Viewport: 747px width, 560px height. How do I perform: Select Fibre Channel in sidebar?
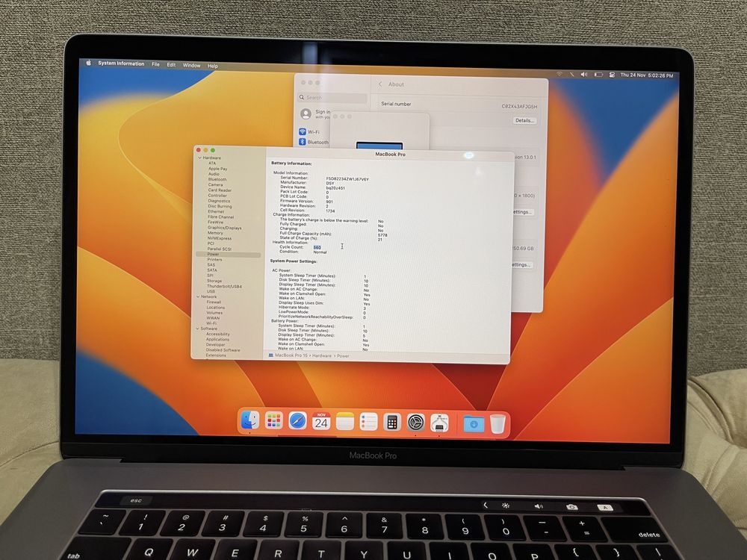click(x=220, y=217)
